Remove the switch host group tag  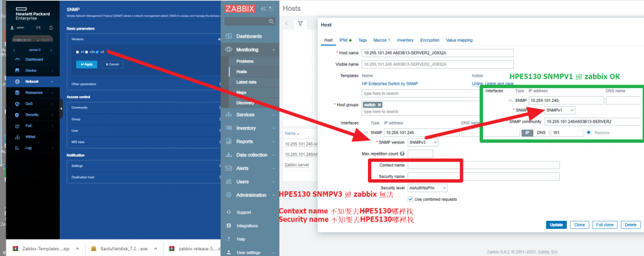pos(379,105)
